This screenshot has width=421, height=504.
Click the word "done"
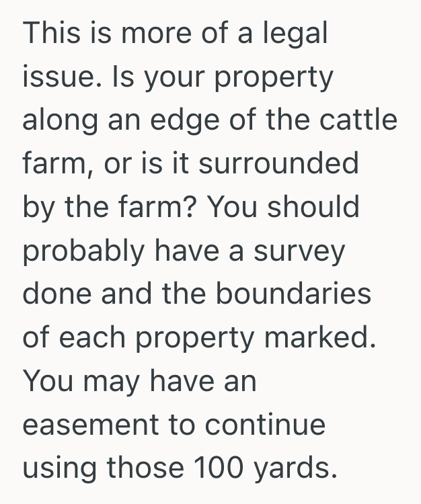56,294
